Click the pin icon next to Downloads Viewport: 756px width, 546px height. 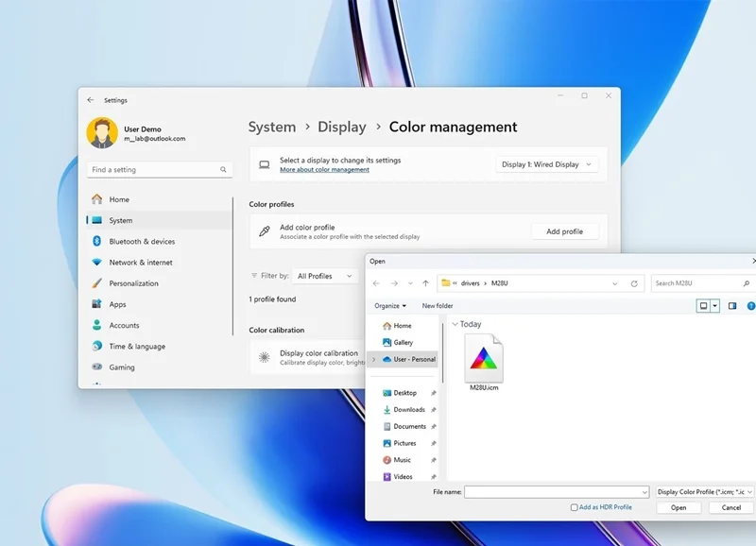(434, 410)
